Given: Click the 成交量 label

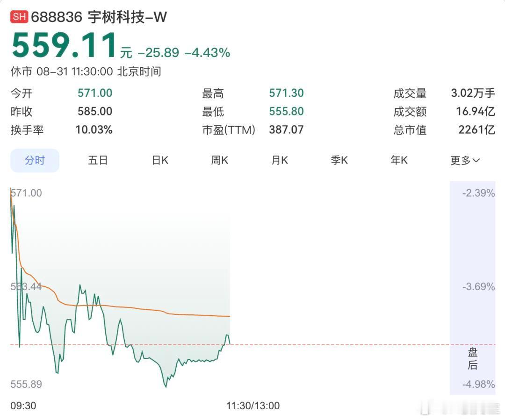Looking at the screenshot, I should 410,93.
